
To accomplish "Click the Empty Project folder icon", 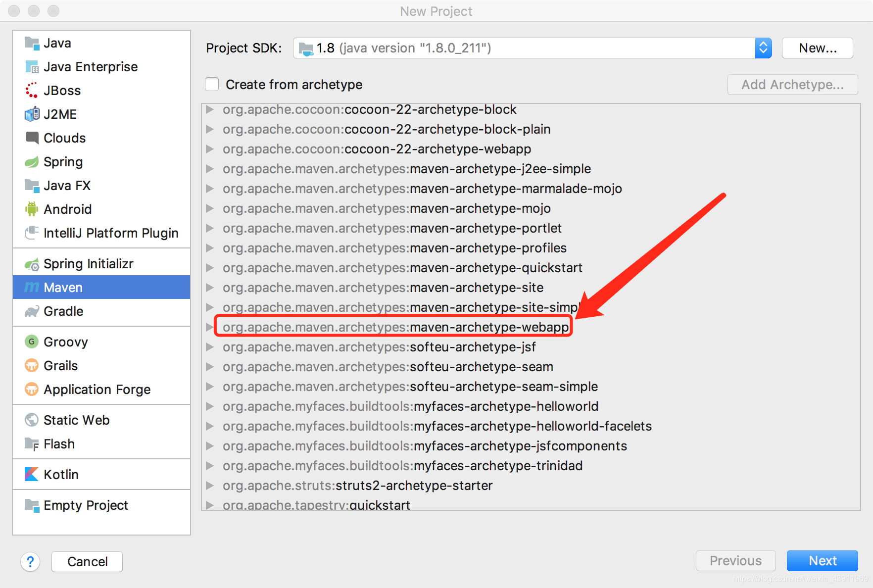I will tap(32, 505).
